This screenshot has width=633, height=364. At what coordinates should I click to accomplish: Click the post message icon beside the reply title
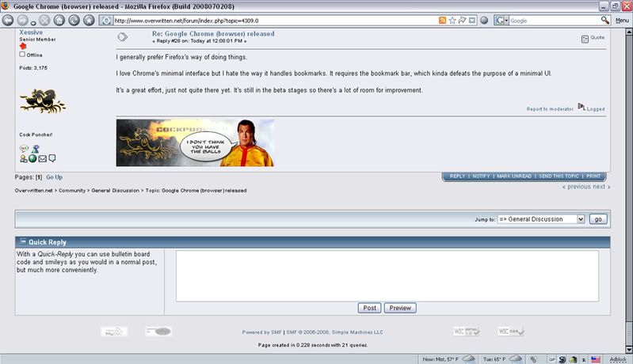point(122,37)
